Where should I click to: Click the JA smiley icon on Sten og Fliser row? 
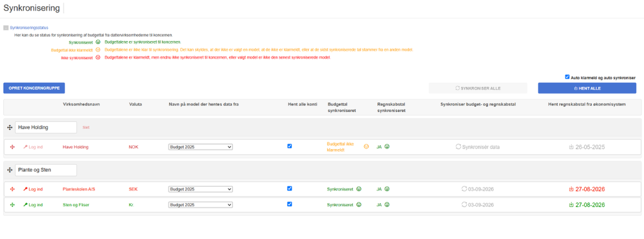[387, 204]
